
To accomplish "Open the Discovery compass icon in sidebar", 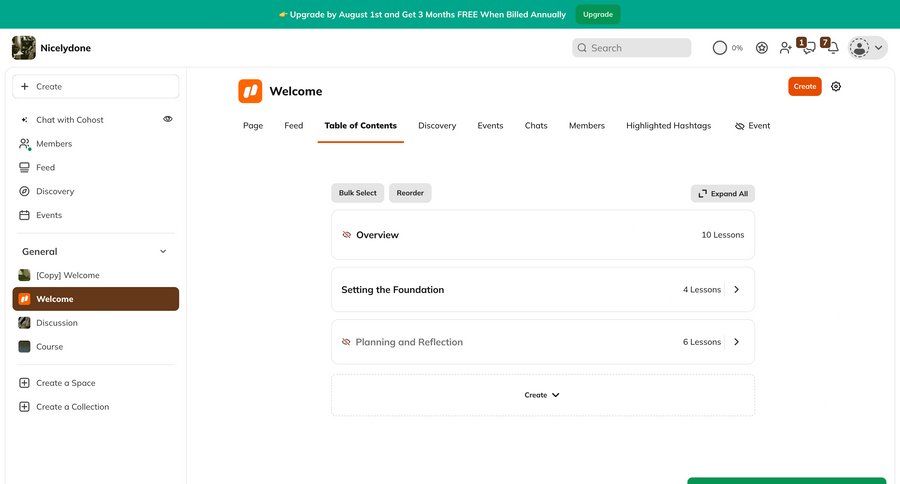I will click(24, 191).
